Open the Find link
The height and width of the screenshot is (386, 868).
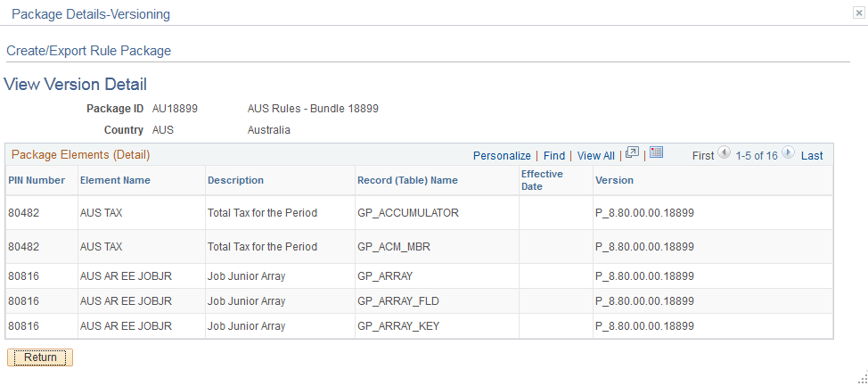[554, 156]
